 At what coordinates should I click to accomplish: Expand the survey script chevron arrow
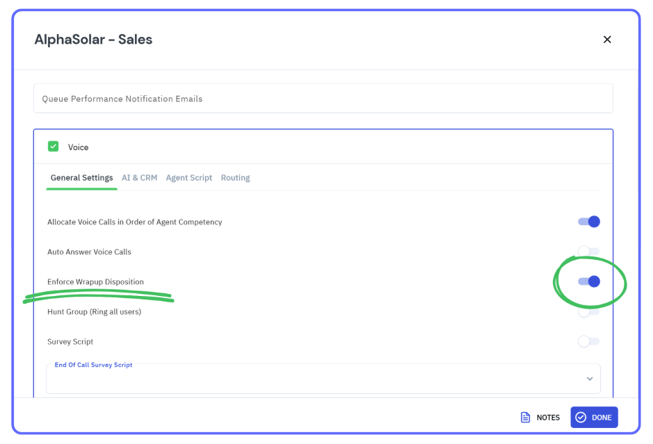point(590,379)
